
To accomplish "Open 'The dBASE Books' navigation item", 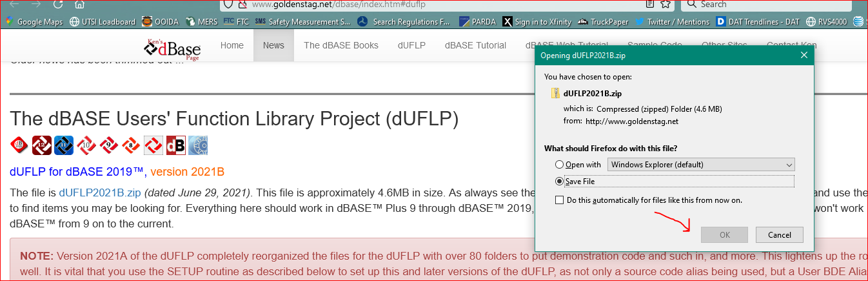I will 341,45.
